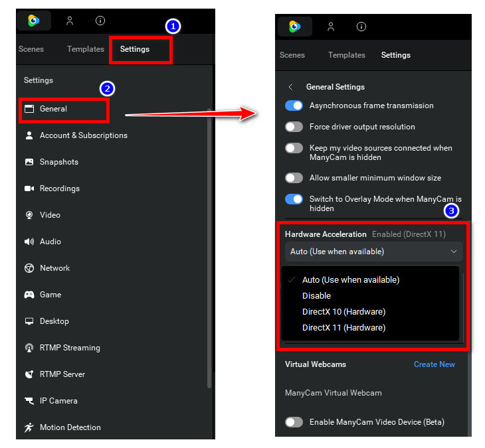Image resolution: width=485 pixels, height=448 pixels.
Task: Select the Audio speaker icon
Action: 29,242
